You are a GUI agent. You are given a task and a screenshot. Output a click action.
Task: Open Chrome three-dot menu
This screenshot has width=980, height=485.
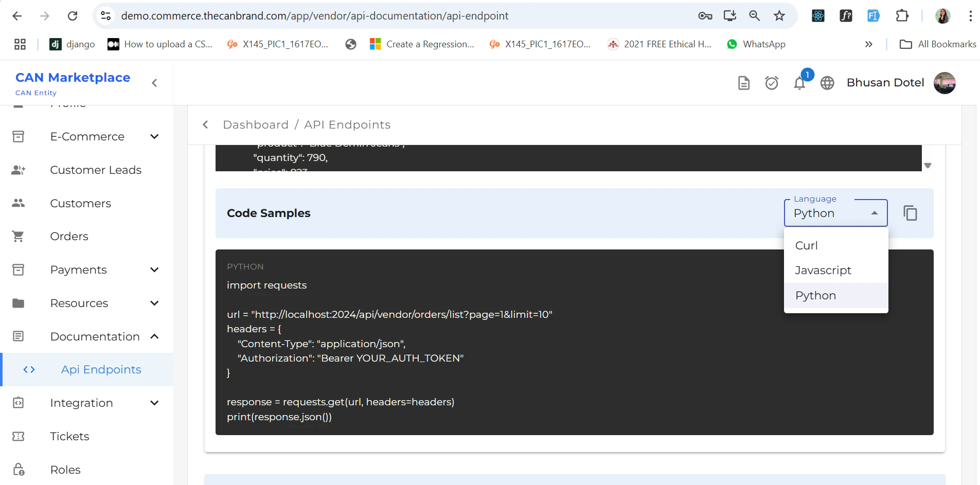coord(970,16)
